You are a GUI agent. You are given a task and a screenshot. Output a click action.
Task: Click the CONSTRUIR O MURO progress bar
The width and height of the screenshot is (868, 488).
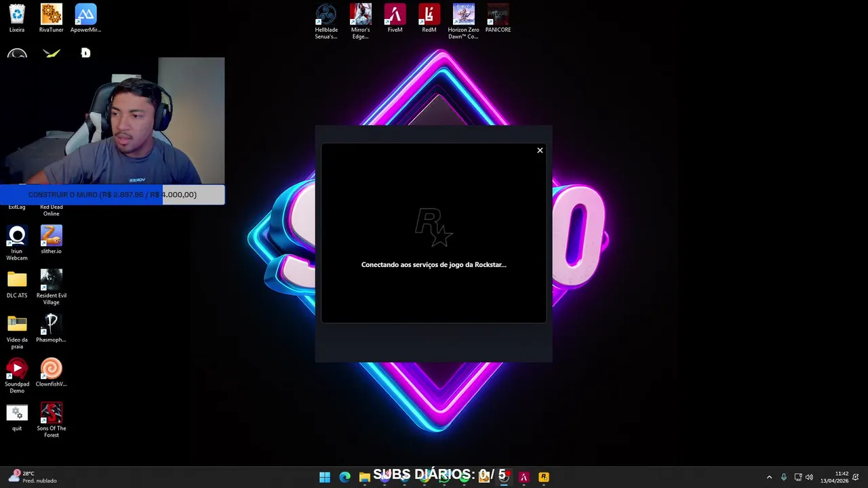113,195
